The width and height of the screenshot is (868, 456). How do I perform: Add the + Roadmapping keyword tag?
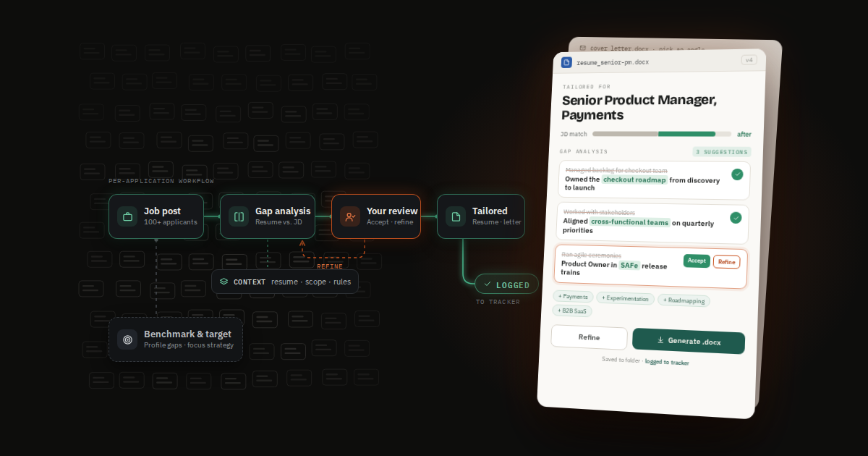(684, 300)
